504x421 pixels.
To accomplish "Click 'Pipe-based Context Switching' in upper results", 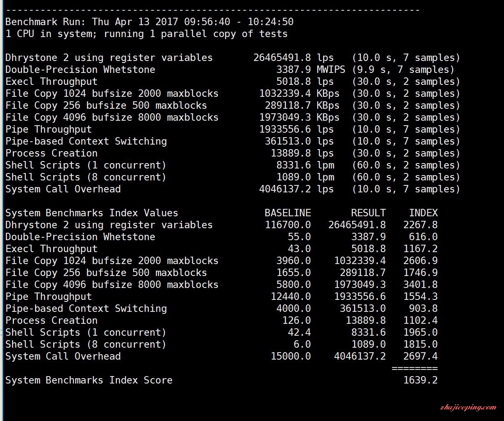I will coord(86,141).
